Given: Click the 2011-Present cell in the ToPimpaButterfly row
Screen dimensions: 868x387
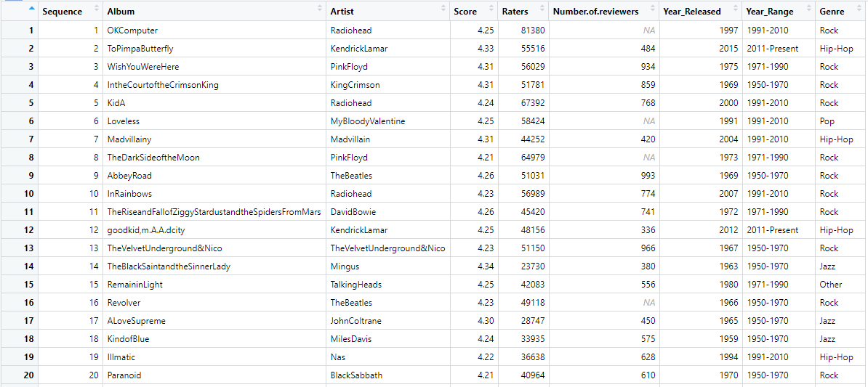Looking at the screenshot, I should 779,49.
